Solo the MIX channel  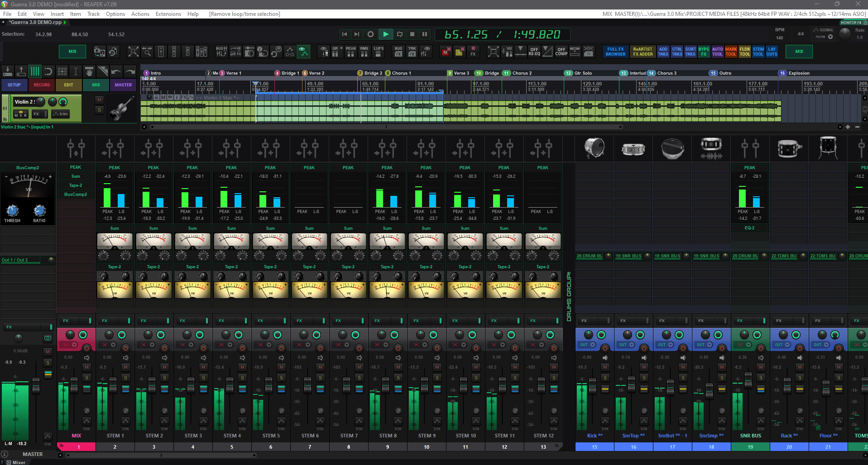click(x=86, y=378)
